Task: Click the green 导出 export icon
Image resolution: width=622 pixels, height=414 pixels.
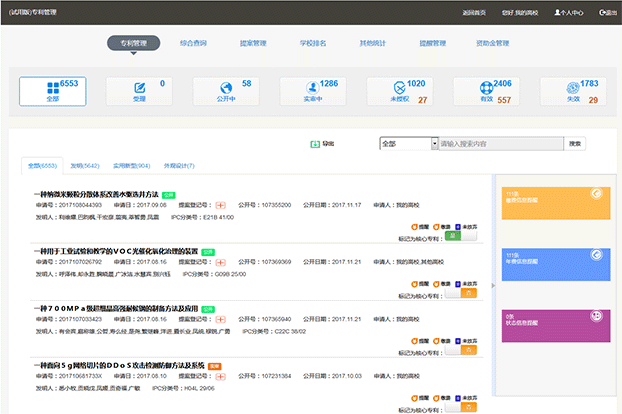Action: coord(314,144)
